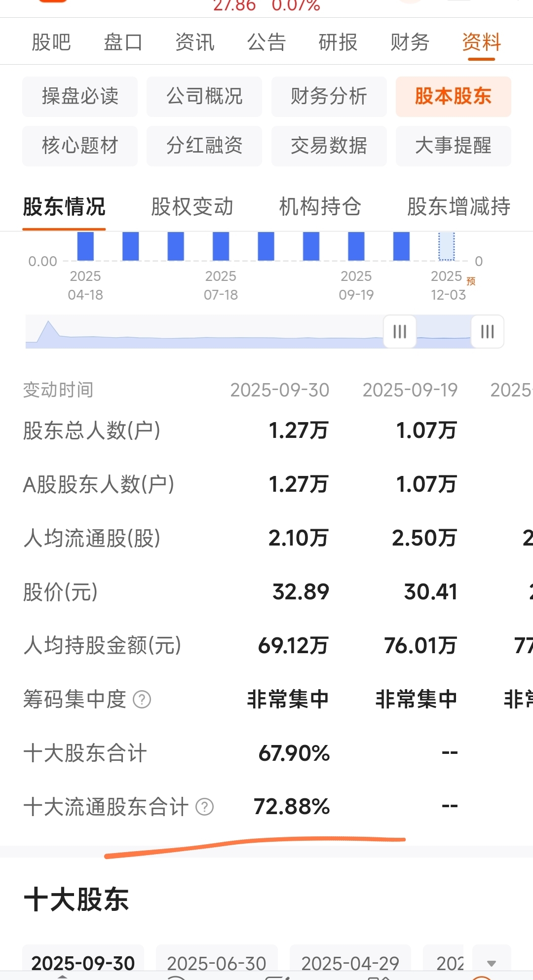This screenshot has width=533, height=980.
Task: Click the 72.88% value
Action: coord(292,807)
